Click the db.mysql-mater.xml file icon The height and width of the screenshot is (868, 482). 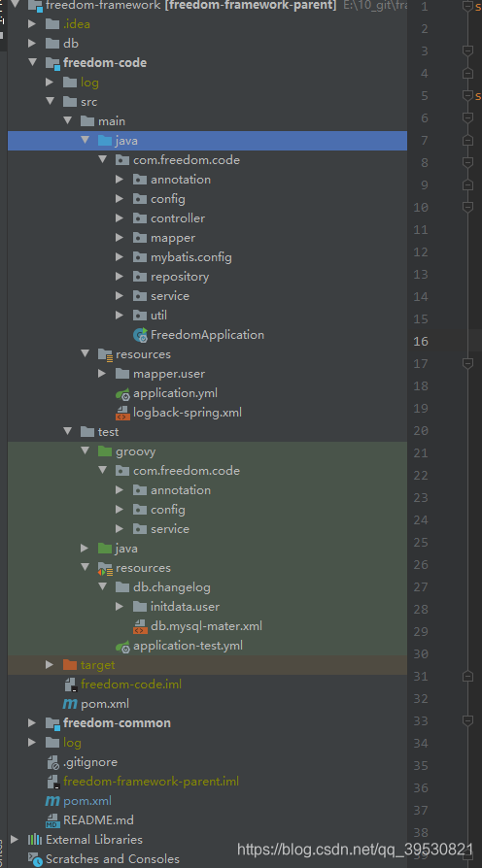(x=140, y=626)
